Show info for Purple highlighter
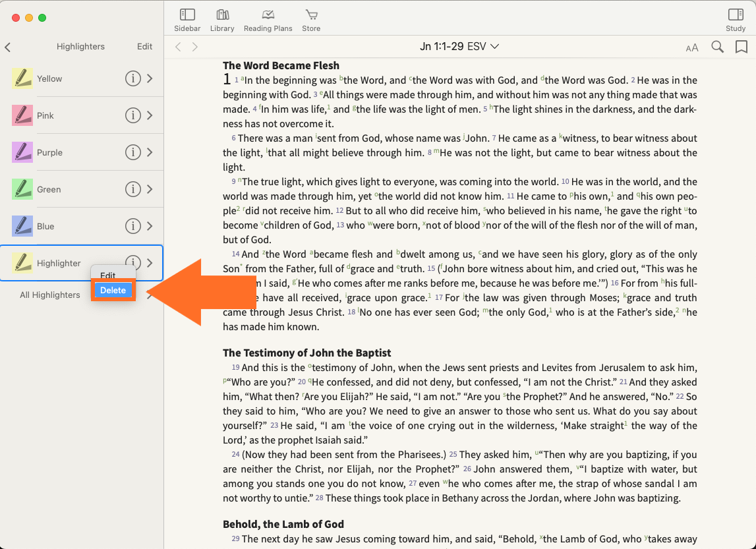The height and width of the screenshot is (549, 756). click(x=133, y=152)
